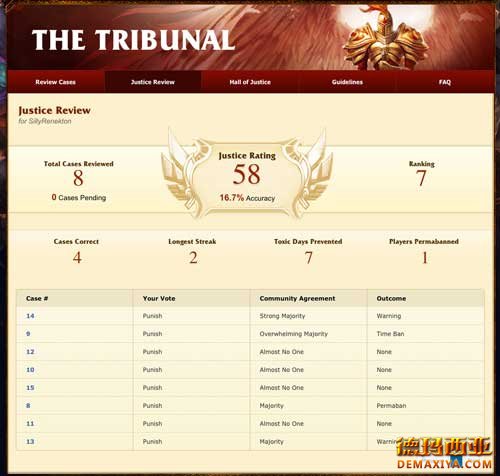
Task: Click the 'Time Ban' outcome cell
Action: [x=390, y=334]
